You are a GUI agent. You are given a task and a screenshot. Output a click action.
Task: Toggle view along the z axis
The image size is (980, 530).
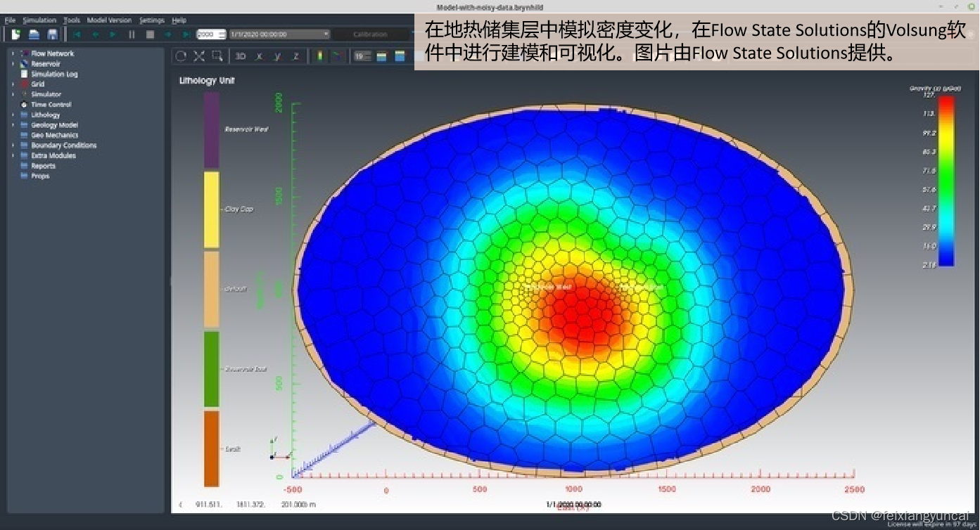click(296, 56)
